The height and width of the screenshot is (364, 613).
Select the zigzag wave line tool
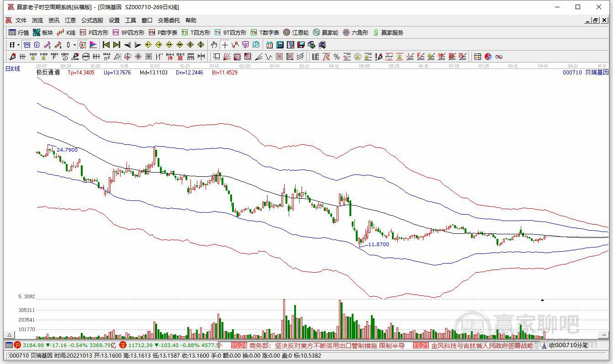(x=269, y=57)
